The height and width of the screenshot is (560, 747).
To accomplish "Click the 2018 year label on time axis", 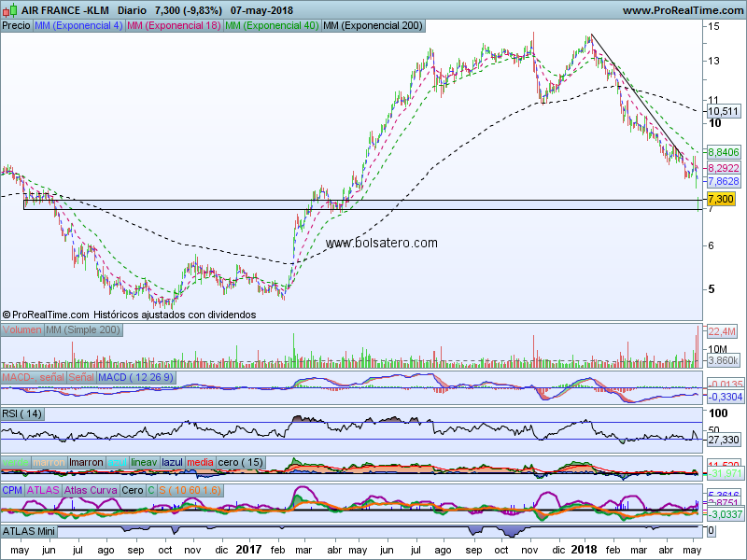I will pyautogui.click(x=584, y=550).
